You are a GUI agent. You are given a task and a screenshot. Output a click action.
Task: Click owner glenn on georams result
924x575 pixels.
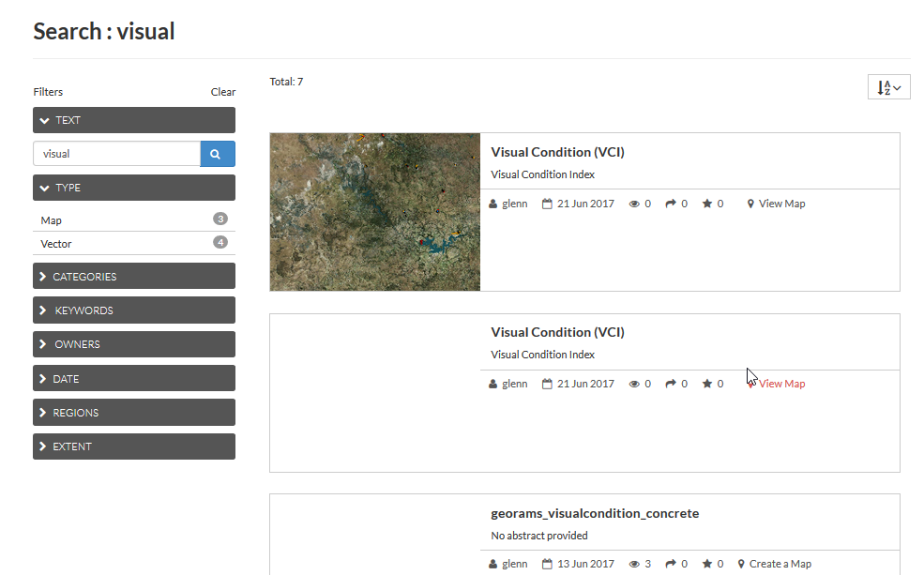pyautogui.click(x=514, y=564)
